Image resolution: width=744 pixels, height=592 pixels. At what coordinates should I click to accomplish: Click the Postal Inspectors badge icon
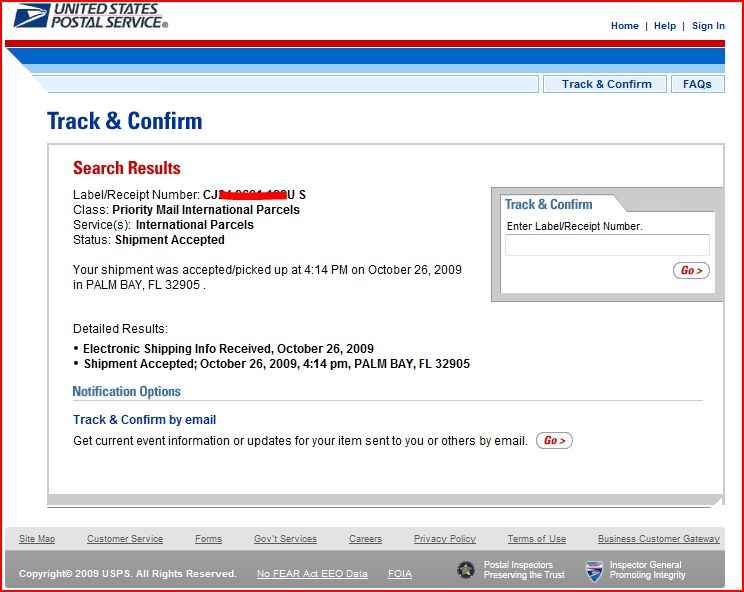(465, 569)
